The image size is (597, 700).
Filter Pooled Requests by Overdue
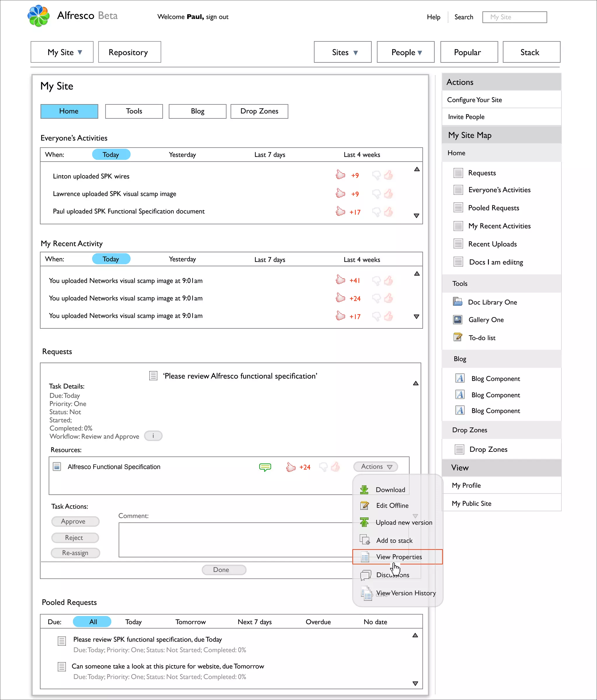pyautogui.click(x=318, y=622)
